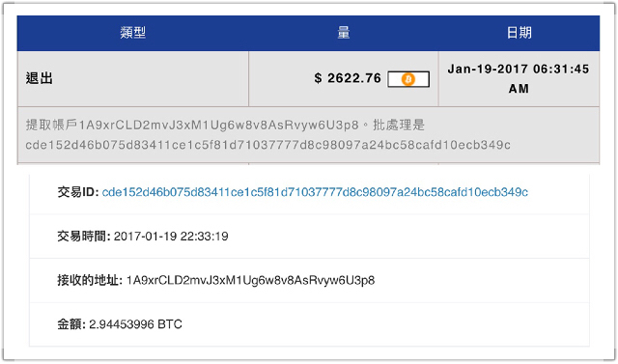Click the 日期 column header
Viewport: 618px width, 364px height.
(x=520, y=33)
